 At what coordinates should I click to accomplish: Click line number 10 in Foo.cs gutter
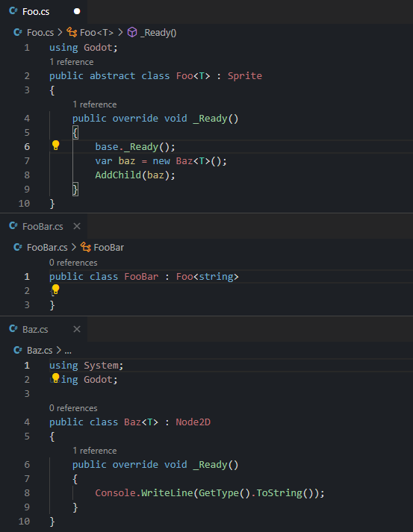click(24, 204)
